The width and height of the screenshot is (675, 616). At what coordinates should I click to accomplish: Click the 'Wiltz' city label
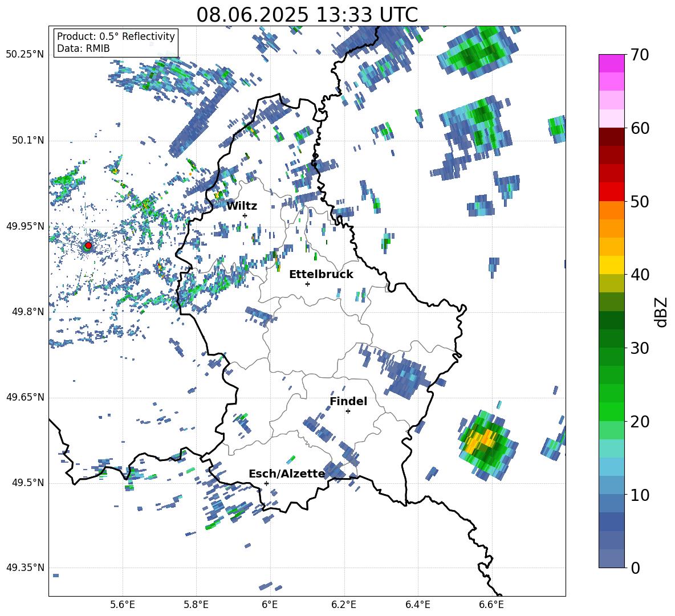242,206
